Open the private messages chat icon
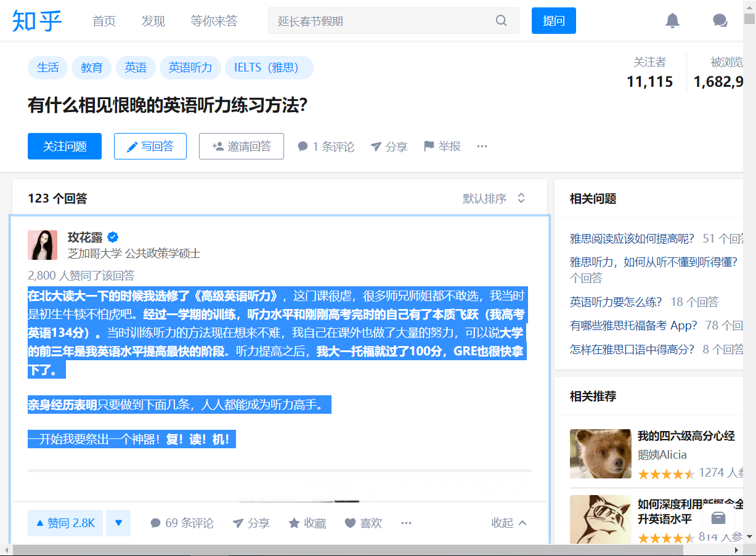Image resolution: width=756 pixels, height=556 pixels. pyautogui.click(x=719, y=20)
